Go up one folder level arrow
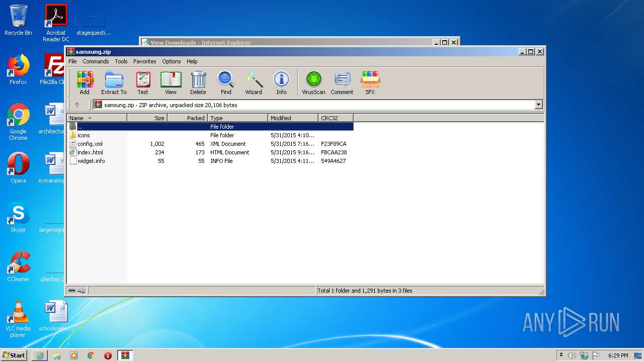 click(77, 105)
